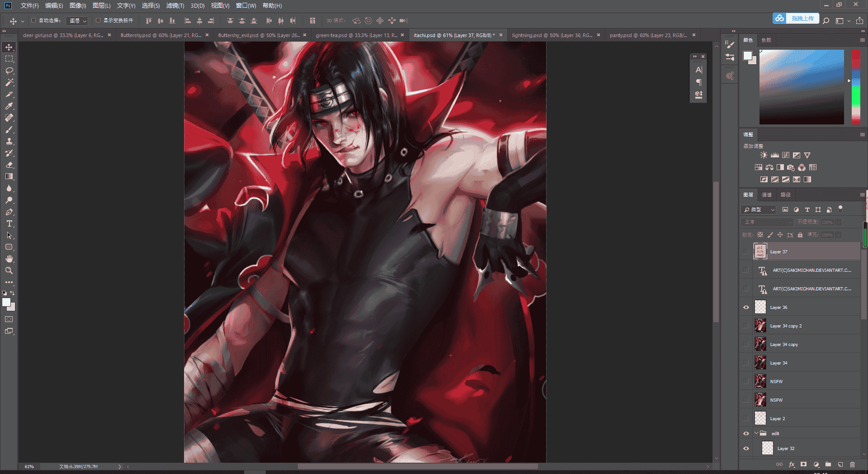Collapse the edit layer group
Image resolution: width=868 pixels, height=474 pixels.
[x=756, y=433]
